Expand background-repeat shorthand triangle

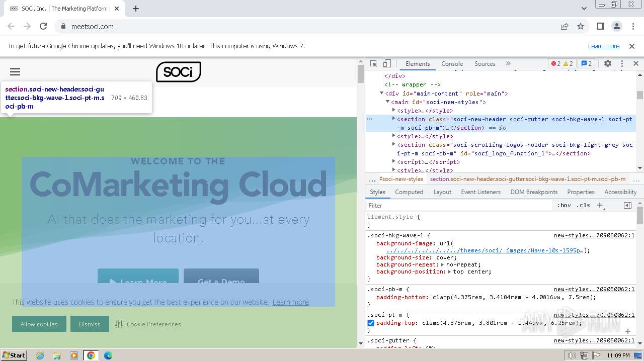pos(442,264)
